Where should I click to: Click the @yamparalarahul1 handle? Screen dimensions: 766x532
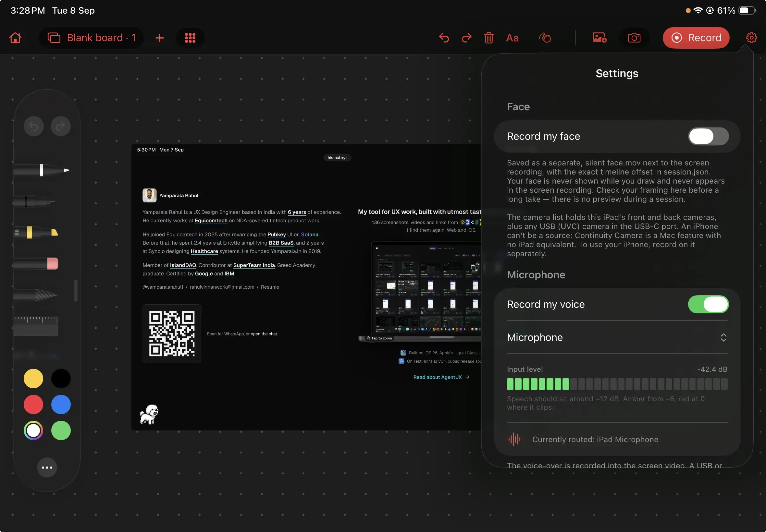[x=163, y=287]
